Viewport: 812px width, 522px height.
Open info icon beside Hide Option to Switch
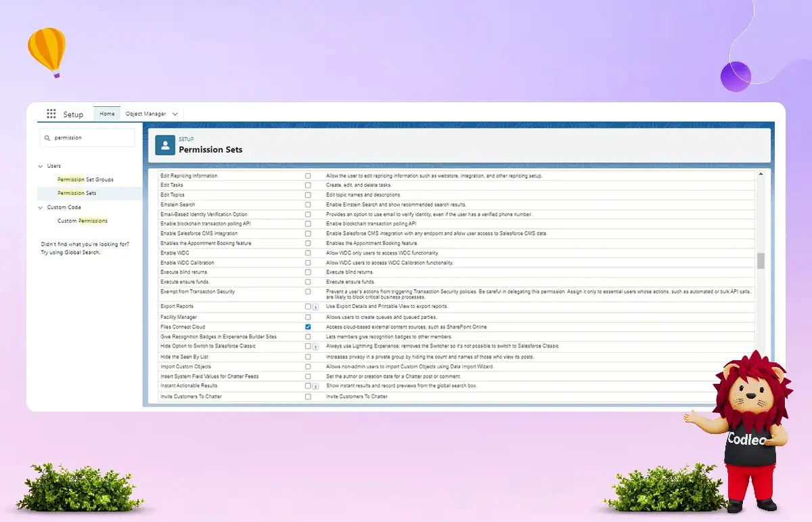point(315,347)
